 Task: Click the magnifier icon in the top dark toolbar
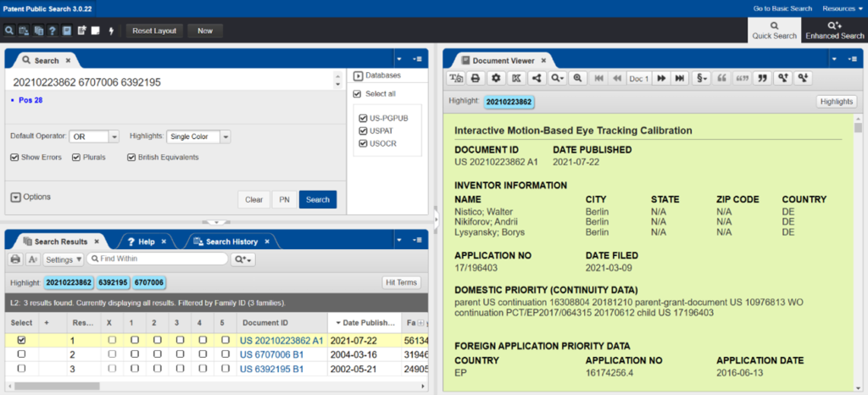[x=8, y=31]
